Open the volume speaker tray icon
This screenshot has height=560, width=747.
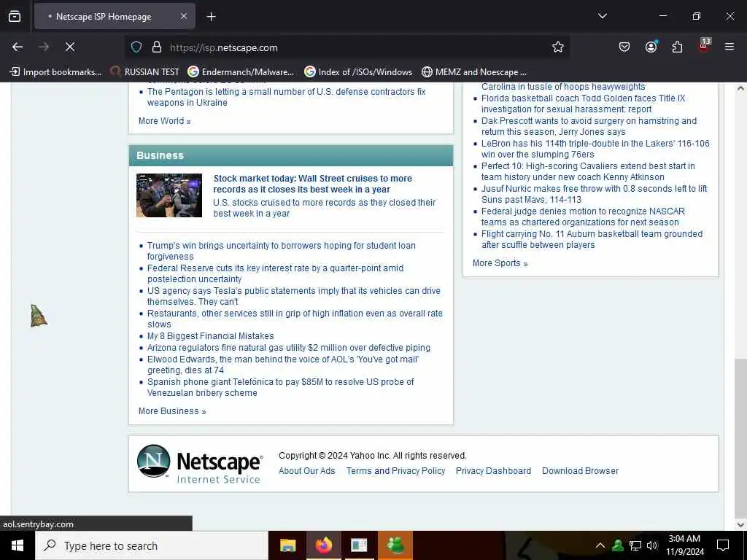[652, 545]
